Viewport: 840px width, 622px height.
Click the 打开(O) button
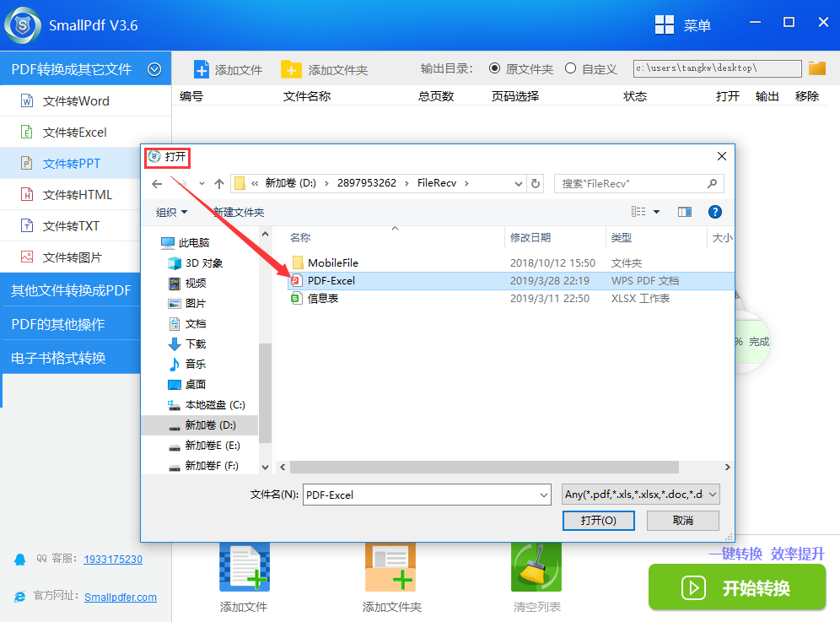pyautogui.click(x=599, y=520)
